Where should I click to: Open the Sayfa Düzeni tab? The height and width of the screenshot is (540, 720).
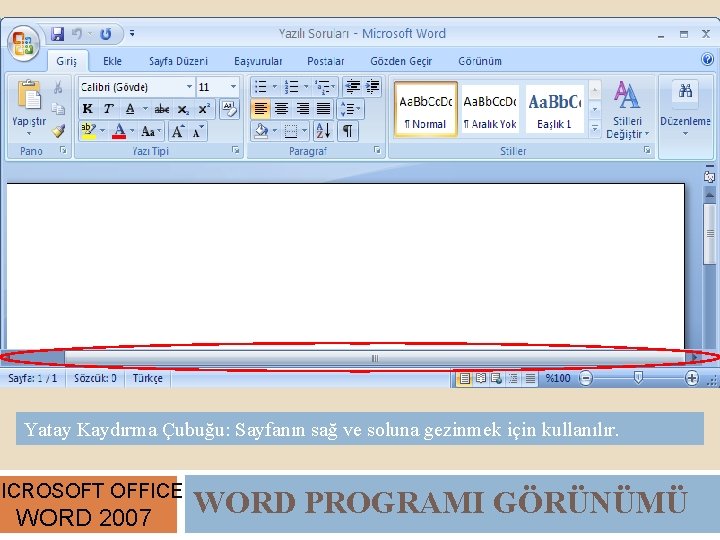coord(178,61)
